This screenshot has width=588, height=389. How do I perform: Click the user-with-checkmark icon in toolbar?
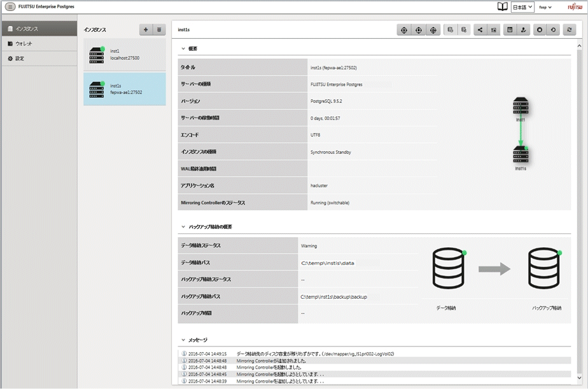click(523, 30)
